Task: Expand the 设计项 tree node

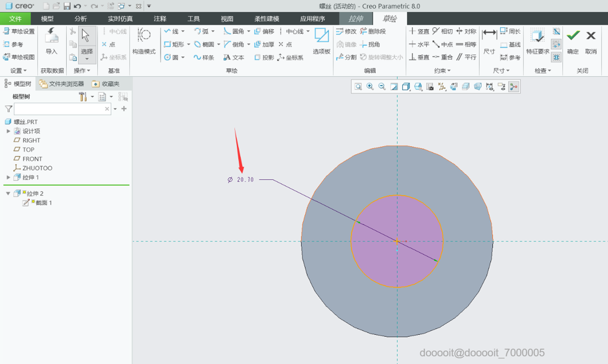Action: 8,131
